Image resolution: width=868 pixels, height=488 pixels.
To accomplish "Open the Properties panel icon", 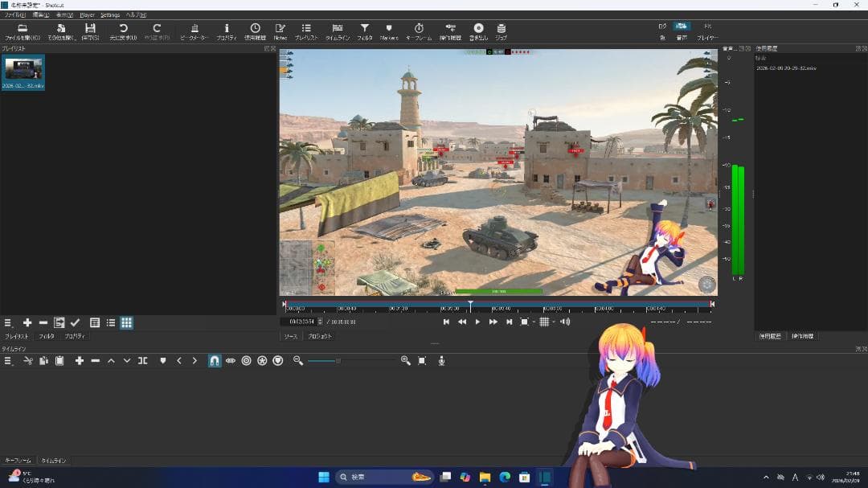I will point(226,30).
